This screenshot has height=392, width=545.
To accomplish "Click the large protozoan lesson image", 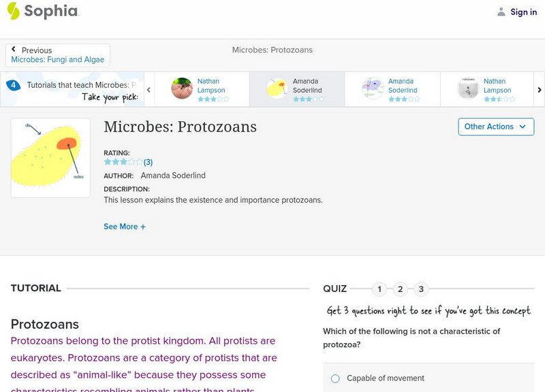I will point(50,158).
